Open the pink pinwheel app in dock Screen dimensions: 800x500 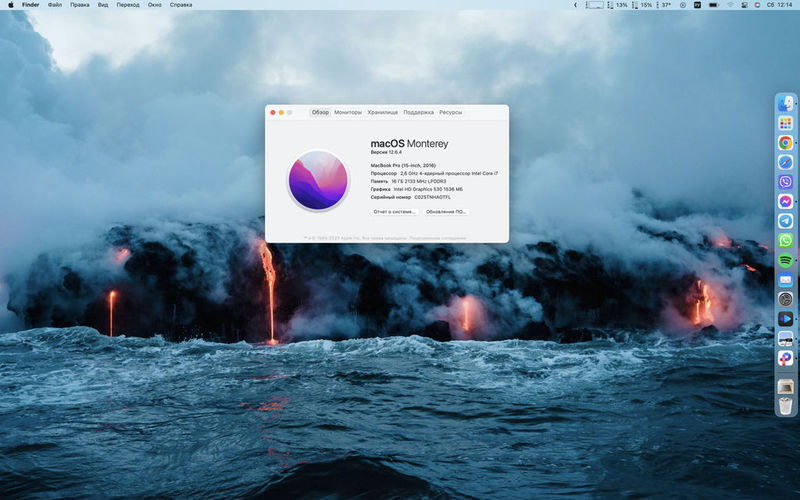(785, 358)
